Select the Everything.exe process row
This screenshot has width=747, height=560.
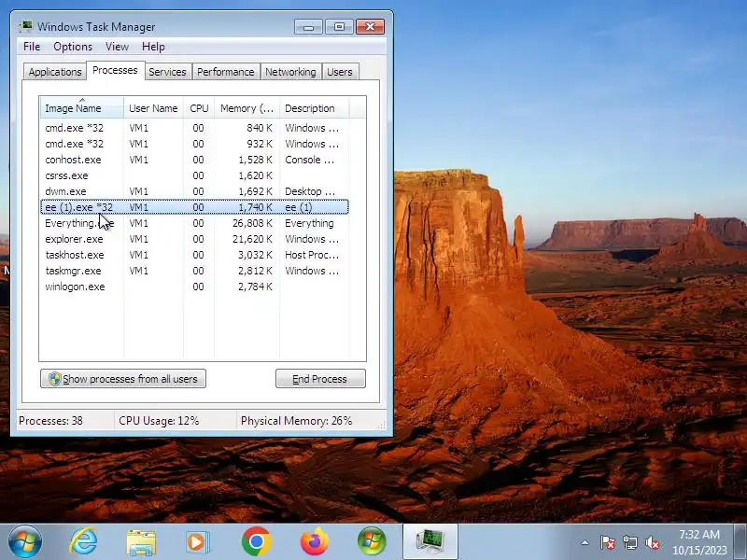coord(195,223)
